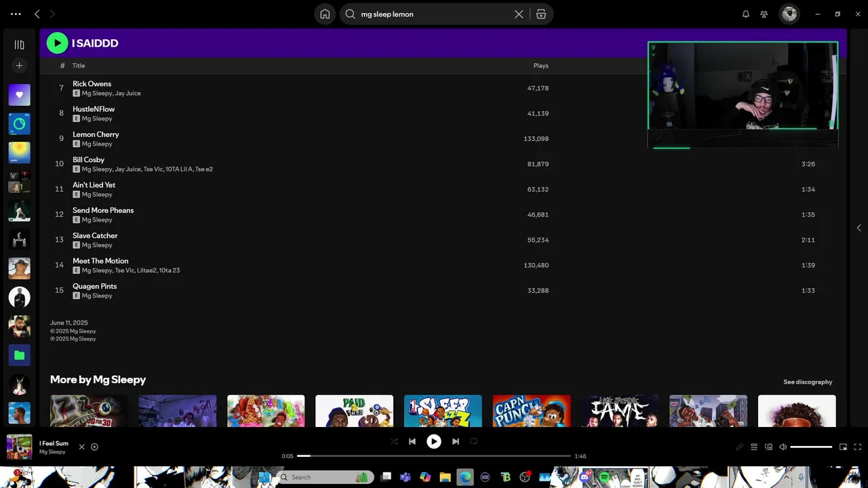
Task: Open the Browse icon beside search
Action: (x=541, y=14)
